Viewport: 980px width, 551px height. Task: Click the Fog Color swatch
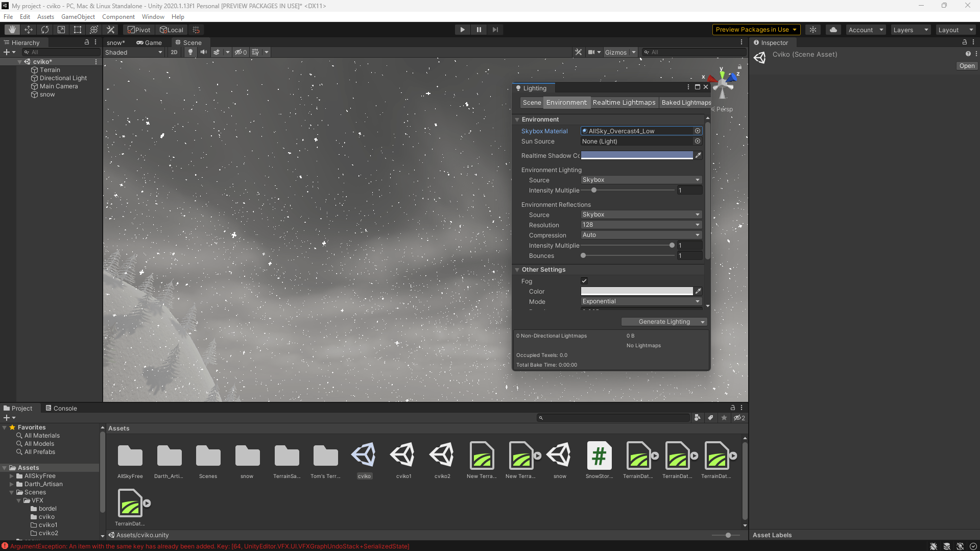637,291
